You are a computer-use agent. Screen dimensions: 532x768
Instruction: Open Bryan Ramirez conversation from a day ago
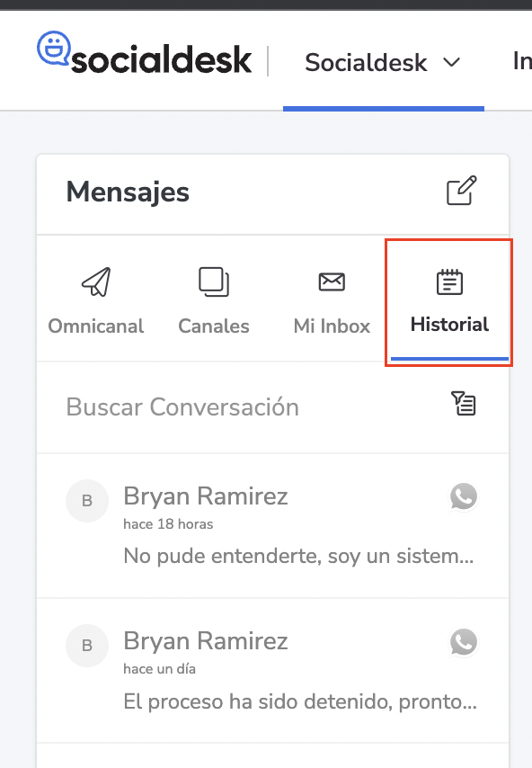[273, 671]
